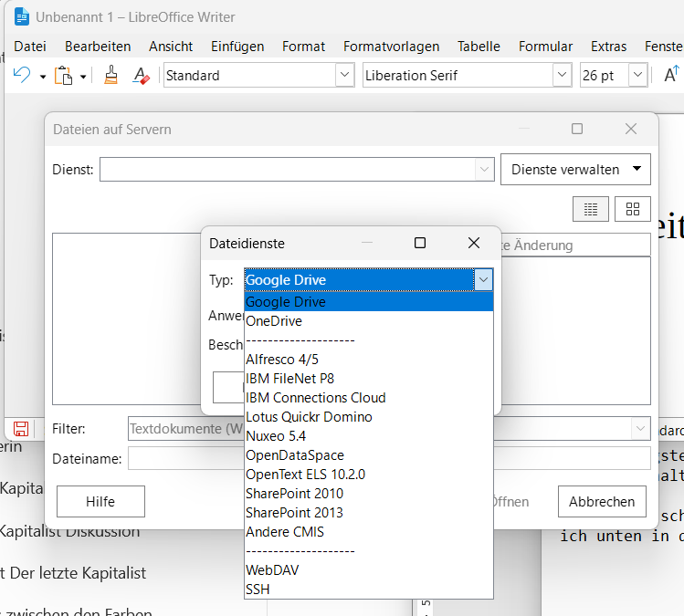Choose Lotus Quickr Domino from the list
Image resolution: width=684 pixels, height=616 pixels.
point(369,417)
